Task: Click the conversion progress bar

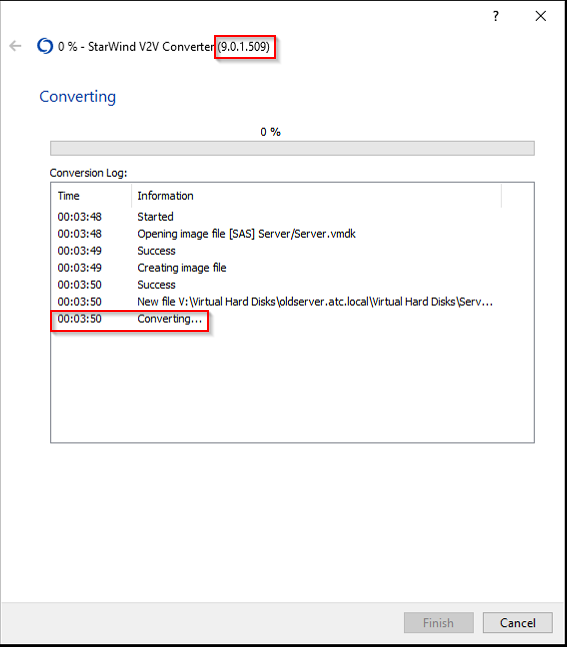Action: (x=292, y=148)
